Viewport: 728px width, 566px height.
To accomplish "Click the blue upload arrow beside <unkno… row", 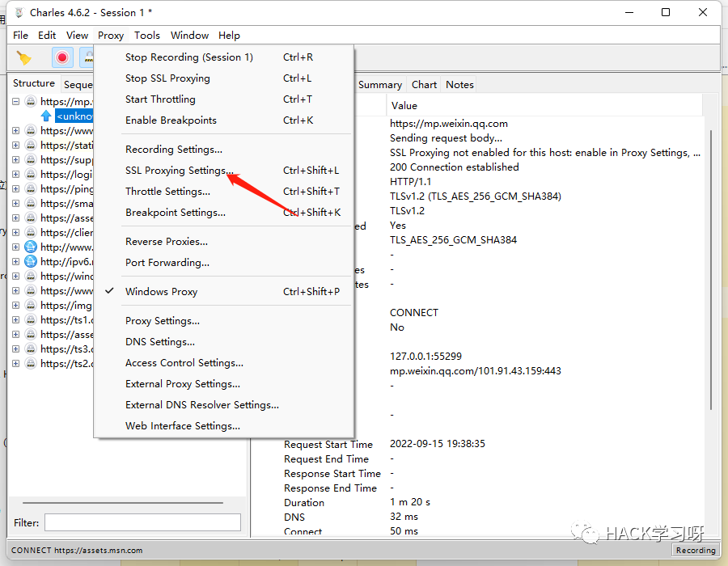I will pyautogui.click(x=46, y=116).
